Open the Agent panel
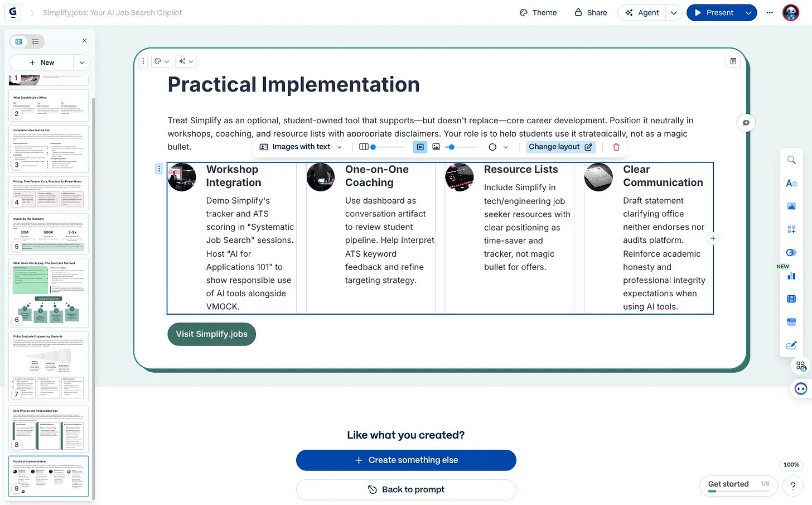812x505 pixels. (642, 12)
